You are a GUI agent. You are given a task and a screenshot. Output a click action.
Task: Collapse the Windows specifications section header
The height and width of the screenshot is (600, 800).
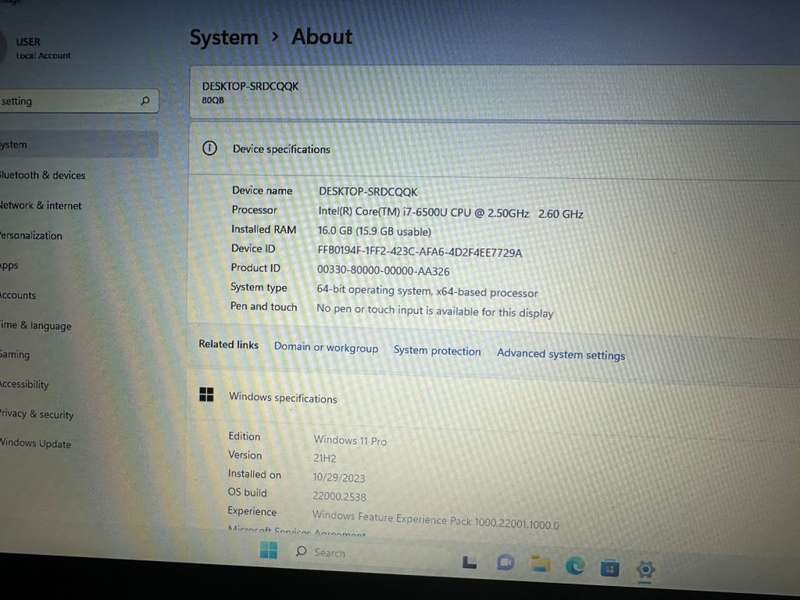point(495,401)
